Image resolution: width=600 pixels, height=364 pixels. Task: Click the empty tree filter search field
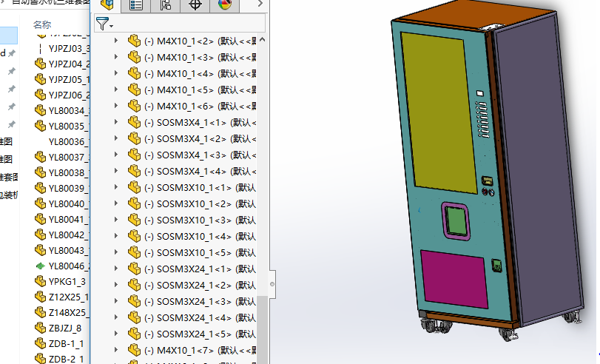coord(189,24)
